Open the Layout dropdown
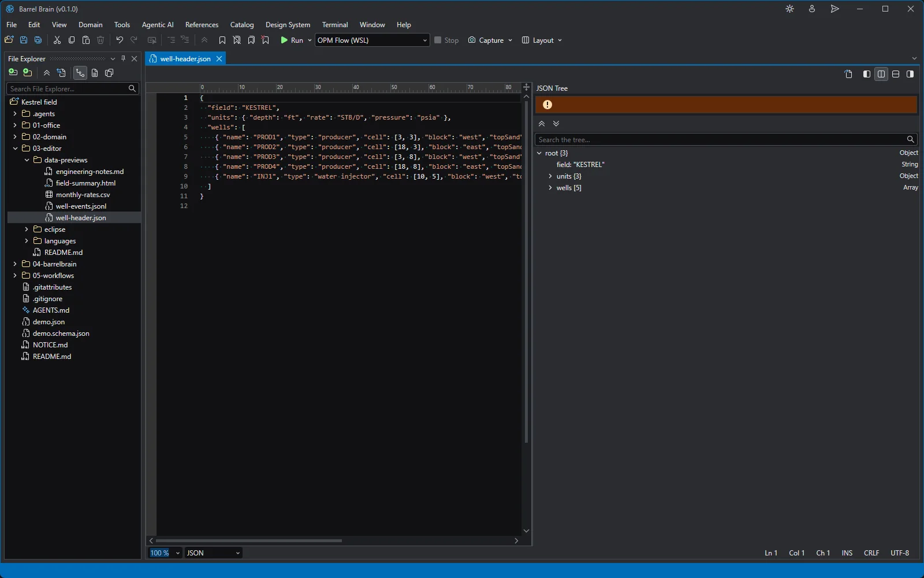Viewport: 924px width, 578px height. click(542, 40)
